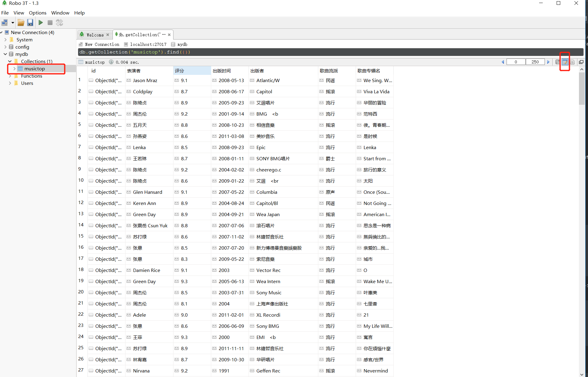This screenshot has height=377, width=588.
Task: Click the mydb database icon in query header
Action: click(173, 44)
